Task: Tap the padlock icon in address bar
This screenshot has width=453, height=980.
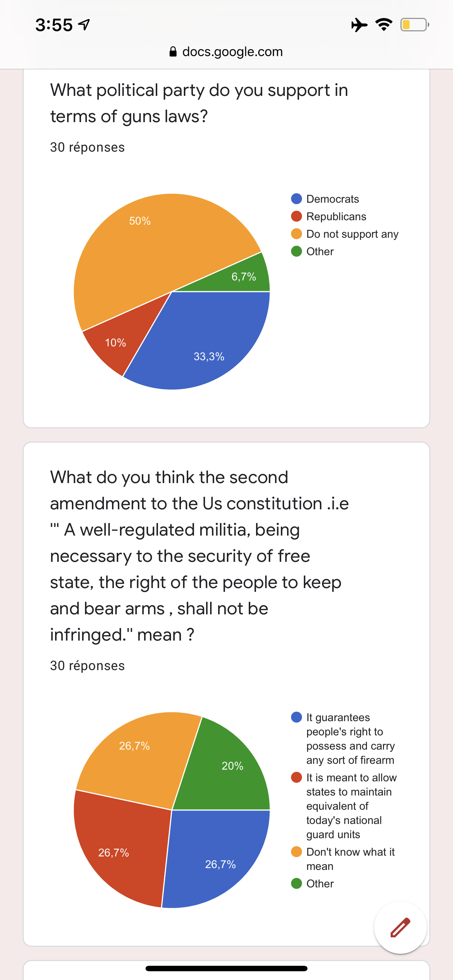Action: point(173,51)
